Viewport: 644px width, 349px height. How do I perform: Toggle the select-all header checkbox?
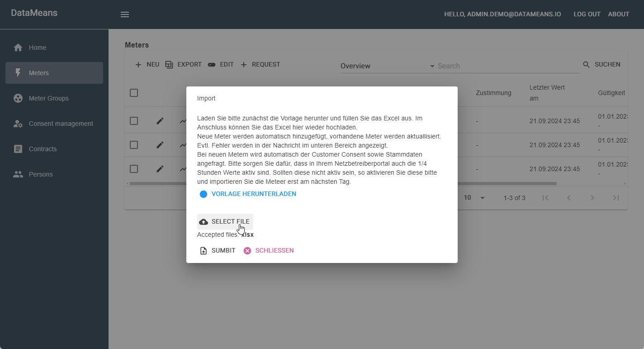click(134, 93)
